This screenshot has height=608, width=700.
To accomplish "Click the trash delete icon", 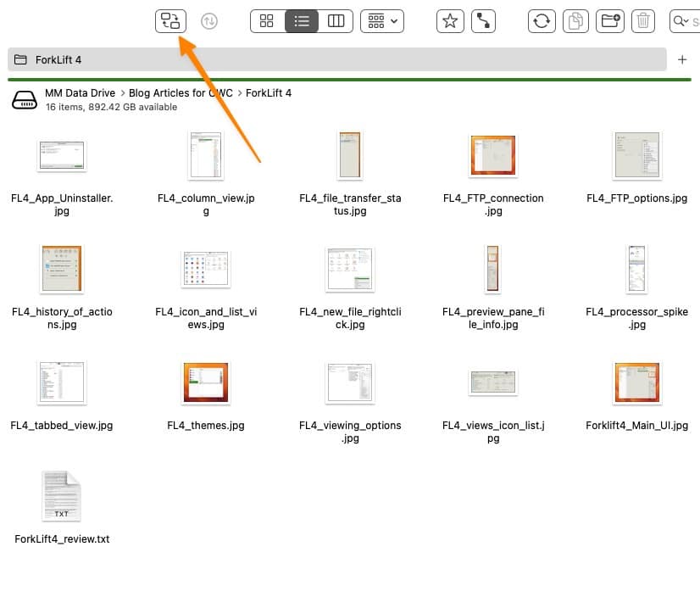I will click(x=643, y=21).
